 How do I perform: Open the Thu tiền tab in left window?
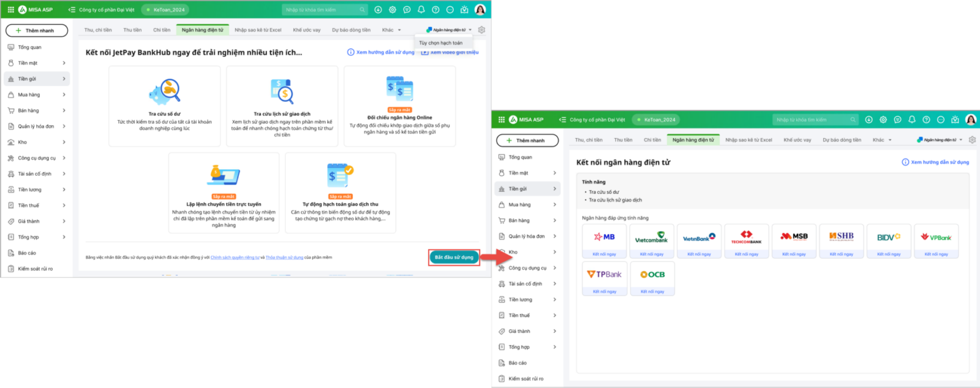132,30
